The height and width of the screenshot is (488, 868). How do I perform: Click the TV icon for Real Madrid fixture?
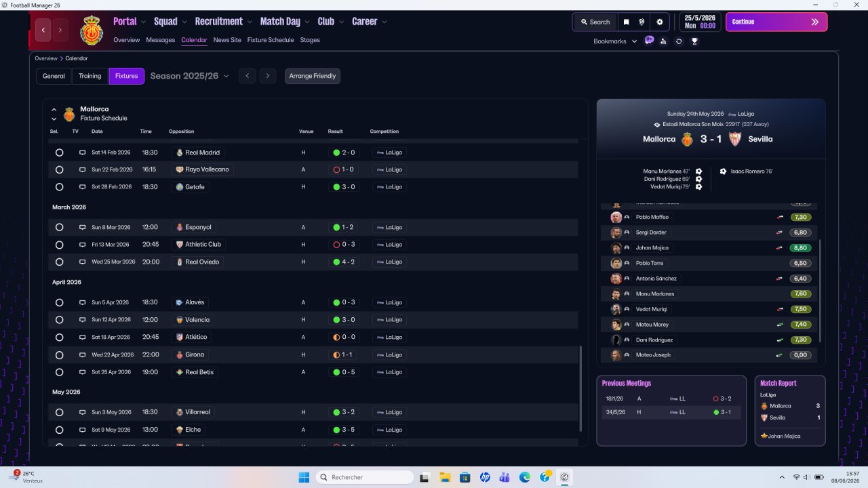[83, 152]
